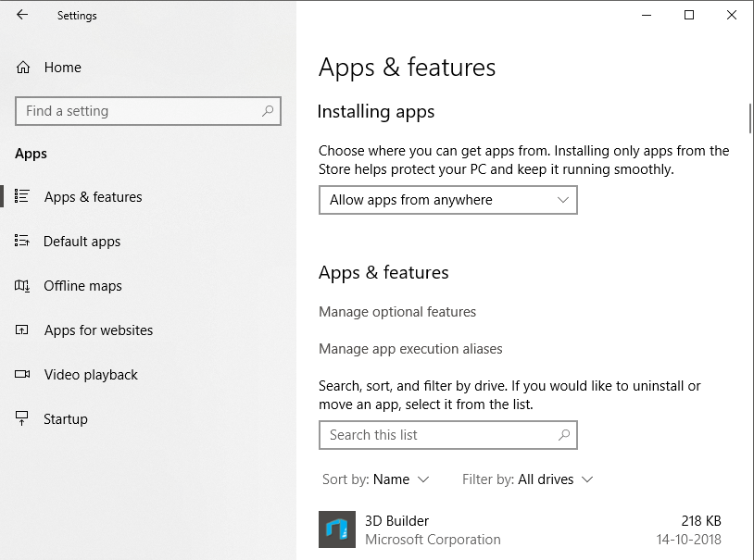Image resolution: width=754 pixels, height=560 pixels.
Task: Open Home from the sidebar icon
Action: click(x=23, y=68)
